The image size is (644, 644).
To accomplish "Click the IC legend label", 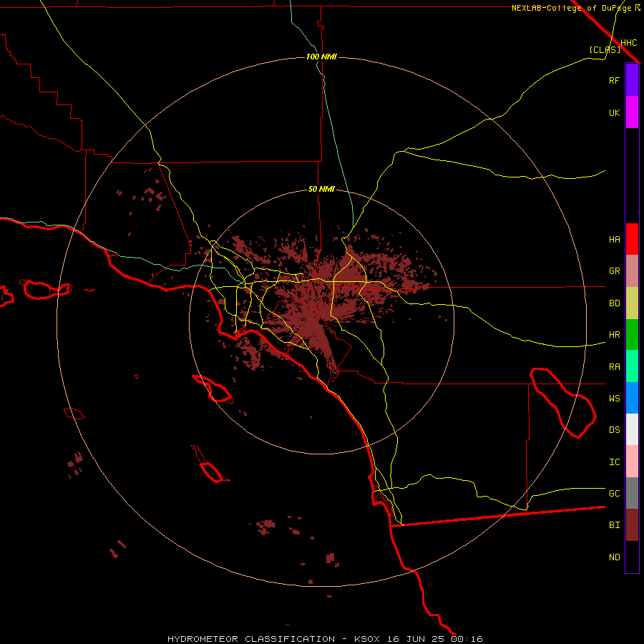I will [615, 462].
